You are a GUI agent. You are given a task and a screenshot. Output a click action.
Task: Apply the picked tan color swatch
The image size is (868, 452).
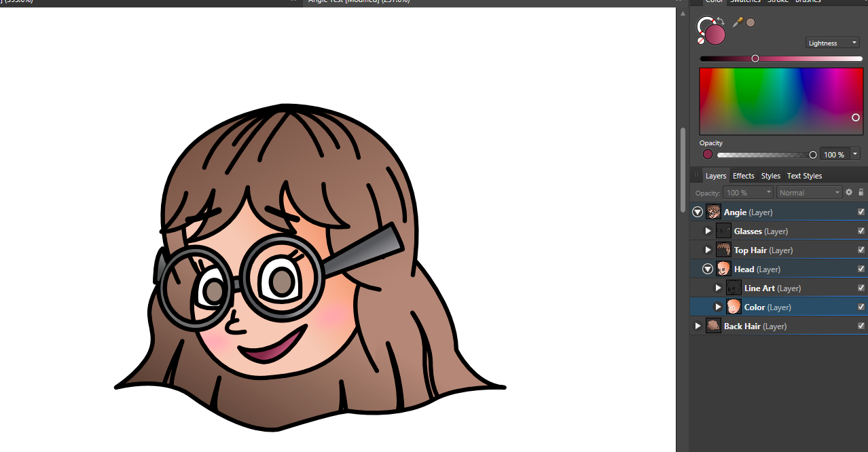751,22
